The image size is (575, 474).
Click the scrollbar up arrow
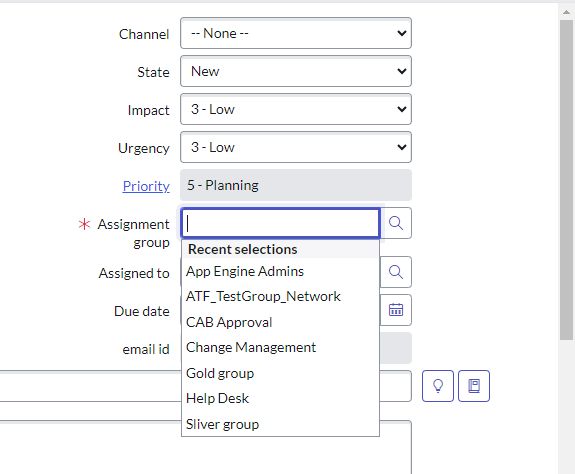pos(566,12)
